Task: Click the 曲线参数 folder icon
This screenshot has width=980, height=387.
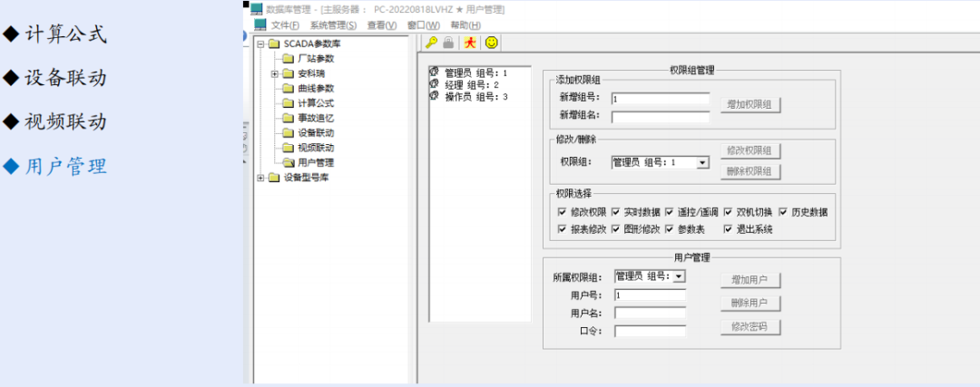Action: click(289, 88)
